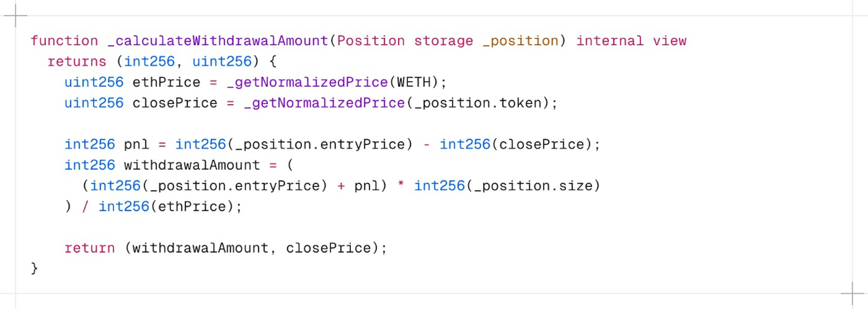Image resolution: width=868 pixels, height=309 pixels.
Task: Click the minus operator in pnl line
Action: coord(426,144)
